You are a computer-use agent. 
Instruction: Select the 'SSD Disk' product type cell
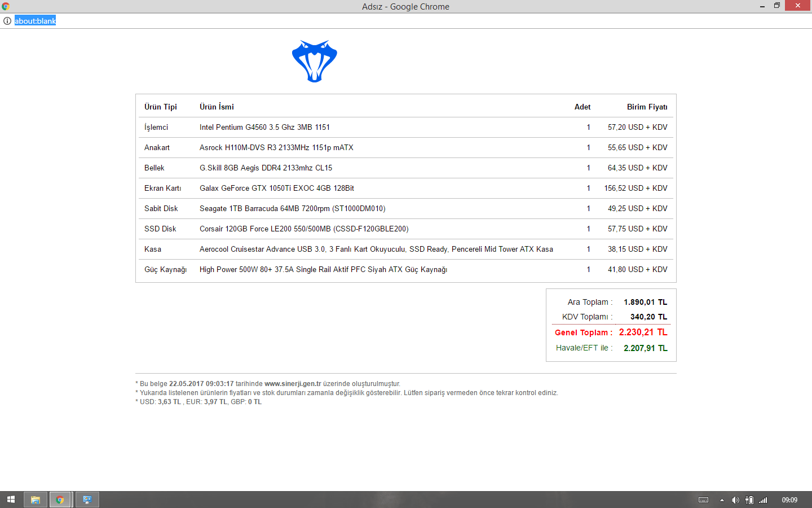tap(160, 229)
